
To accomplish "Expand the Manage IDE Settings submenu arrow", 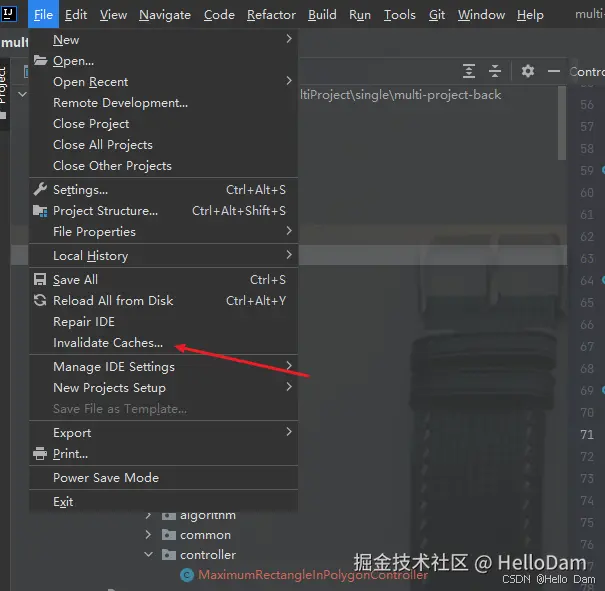I will [289, 365].
